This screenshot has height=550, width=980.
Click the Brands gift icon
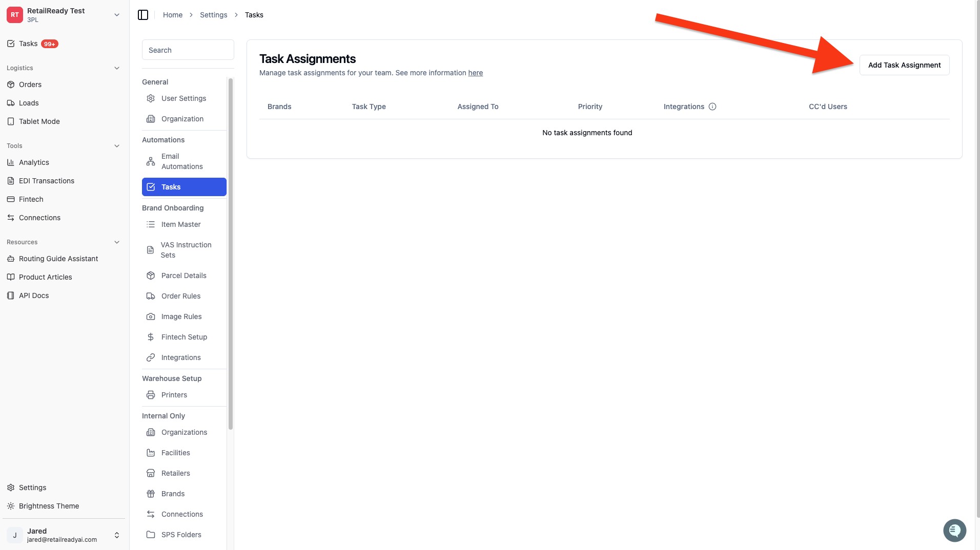[x=151, y=494]
